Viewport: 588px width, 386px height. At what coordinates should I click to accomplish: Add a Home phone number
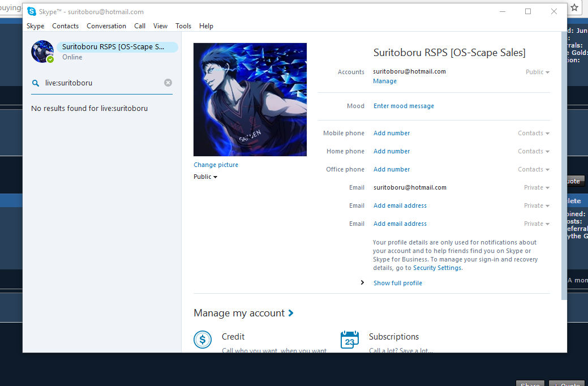coord(392,151)
